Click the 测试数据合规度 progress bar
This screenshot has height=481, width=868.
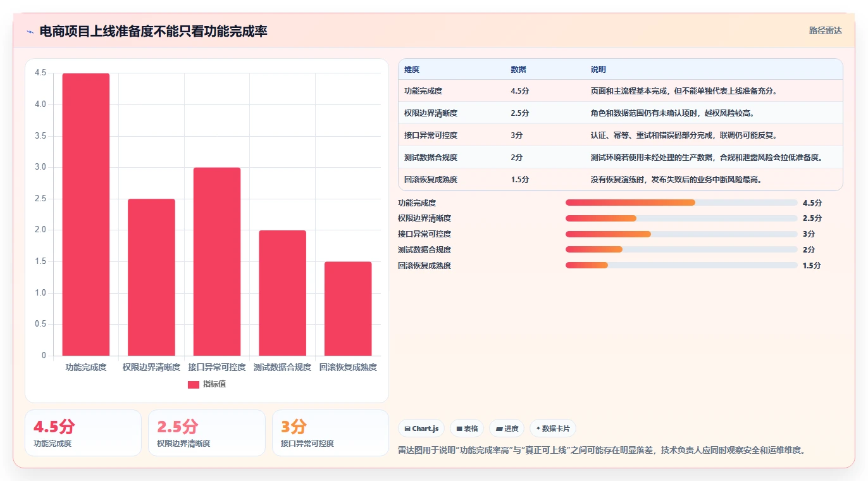681,250
